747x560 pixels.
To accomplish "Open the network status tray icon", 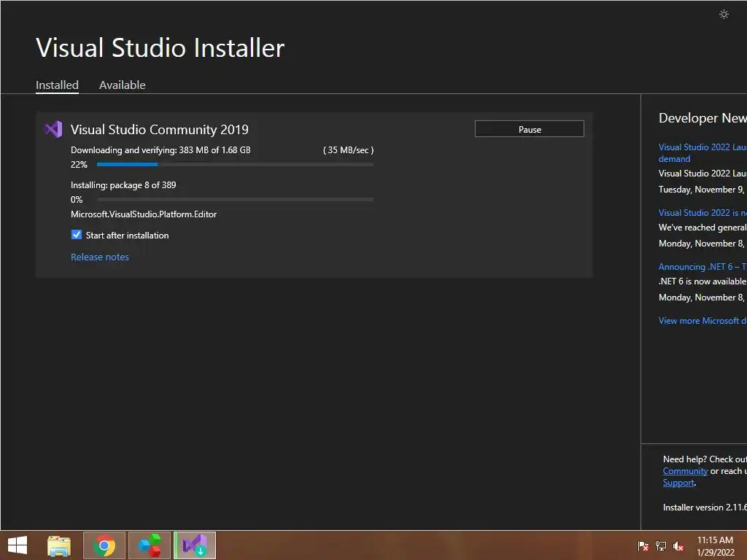I will pyautogui.click(x=661, y=545).
